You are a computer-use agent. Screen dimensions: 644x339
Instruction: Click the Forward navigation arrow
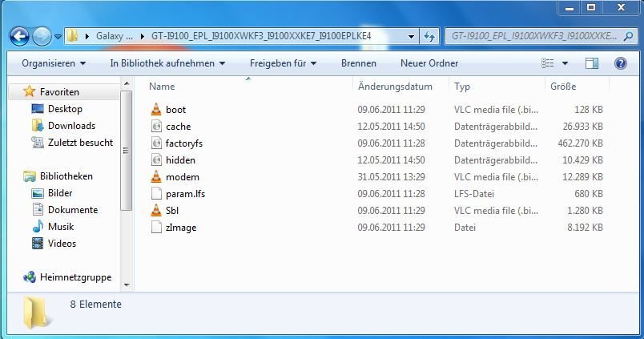point(42,36)
